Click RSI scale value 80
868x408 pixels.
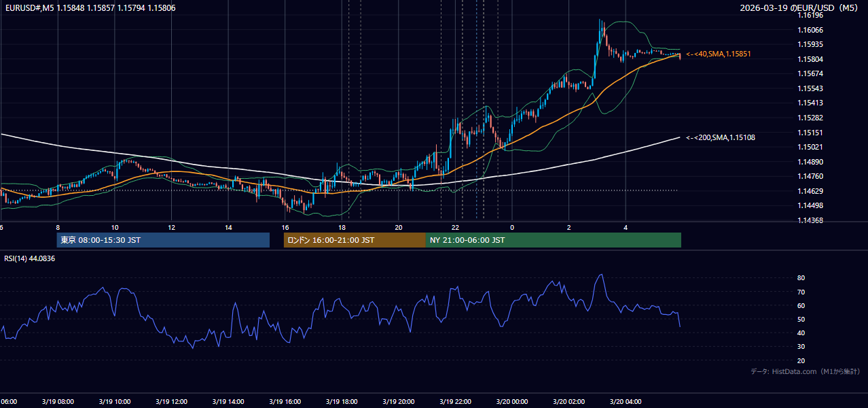tap(801, 278)
